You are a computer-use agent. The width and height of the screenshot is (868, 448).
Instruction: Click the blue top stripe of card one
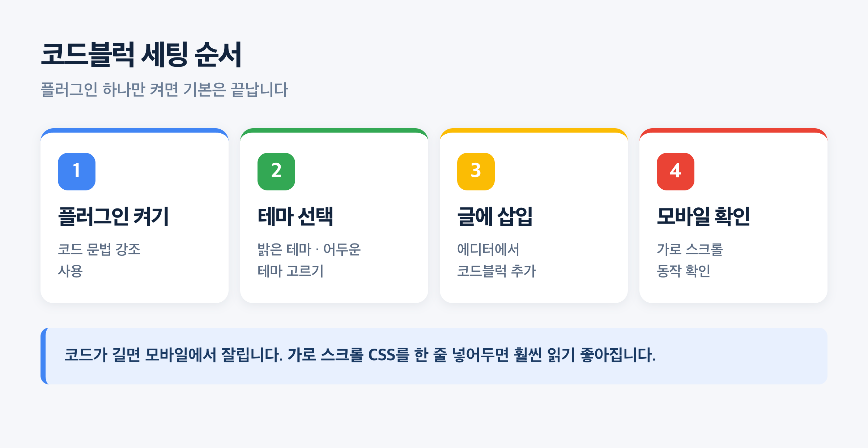[x=135, y=130]
